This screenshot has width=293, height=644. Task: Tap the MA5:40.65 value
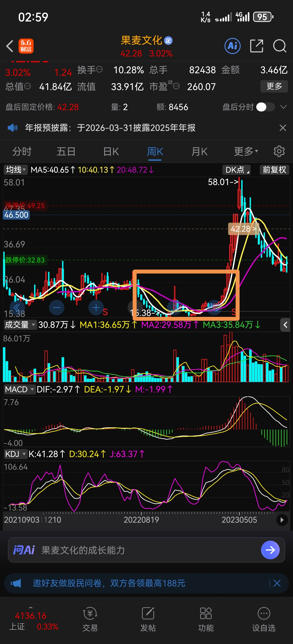(x=53, y=170)
